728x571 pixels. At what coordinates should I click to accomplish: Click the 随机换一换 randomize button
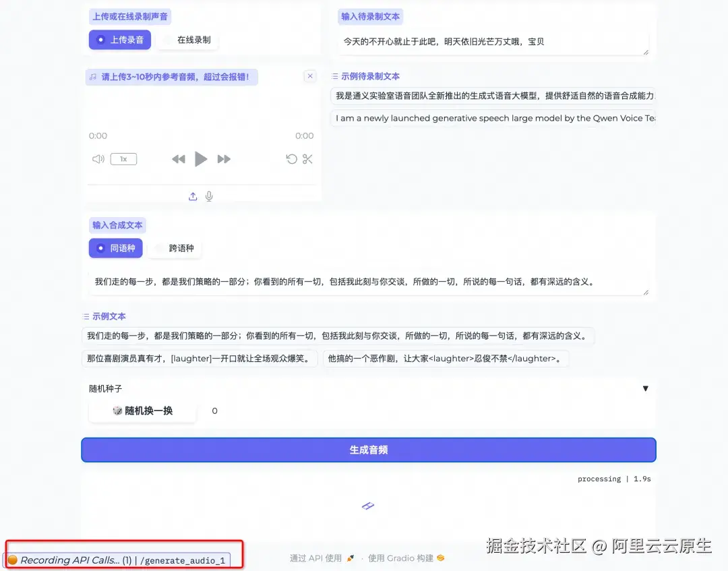pos(142,411)
